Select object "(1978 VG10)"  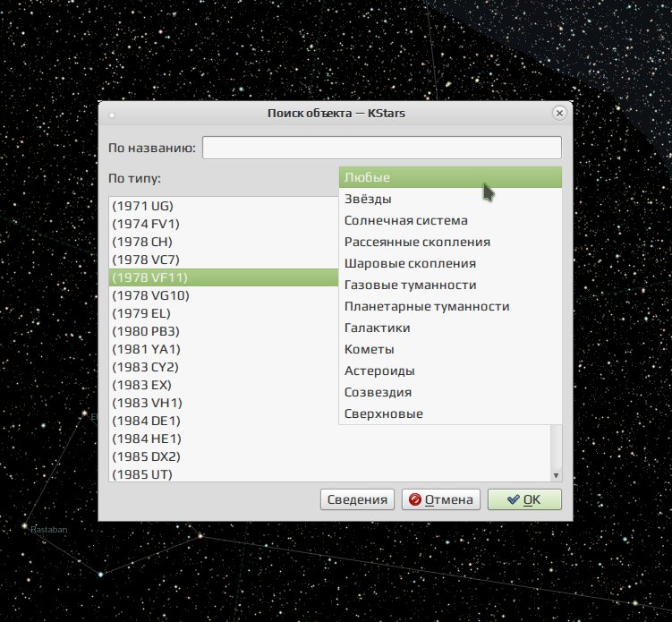coord(224,295)
